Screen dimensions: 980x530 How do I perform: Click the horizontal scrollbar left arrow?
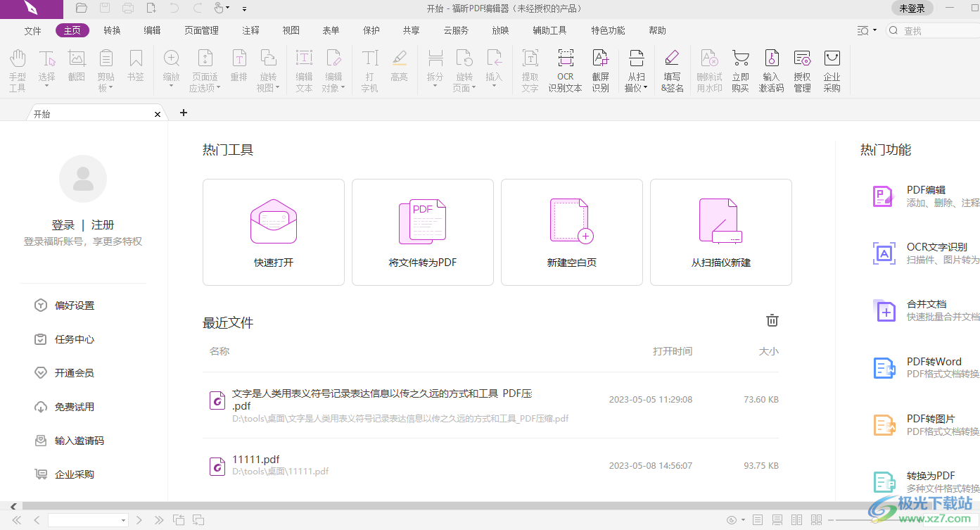click(x=13, y=506)
